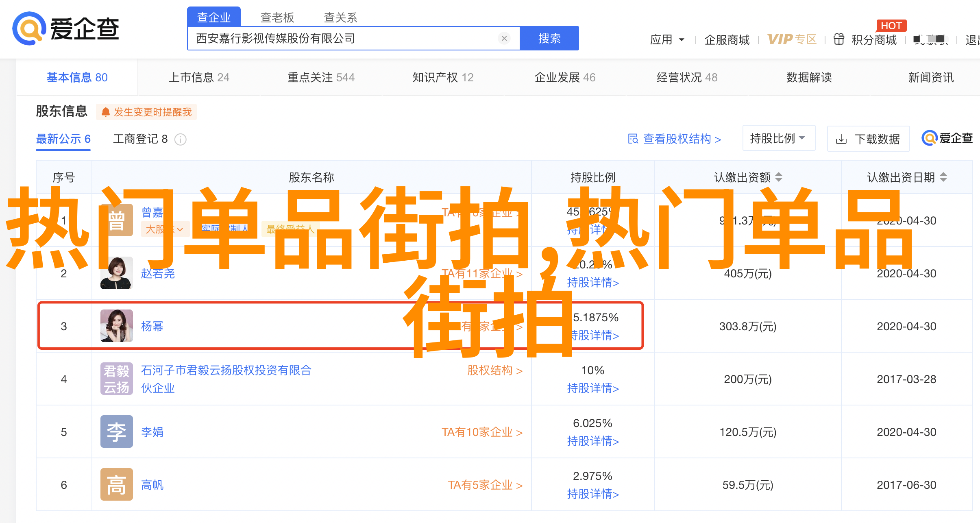980x523 pixels.
Task: Click the 搜索 button
Action: pos(549,38)
